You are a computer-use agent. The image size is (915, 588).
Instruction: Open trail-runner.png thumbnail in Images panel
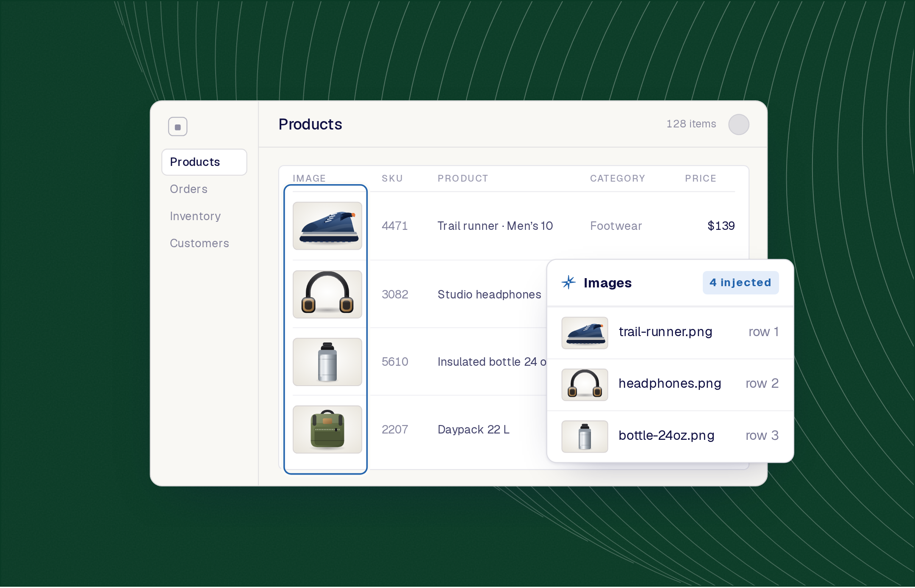coord(585,333)
